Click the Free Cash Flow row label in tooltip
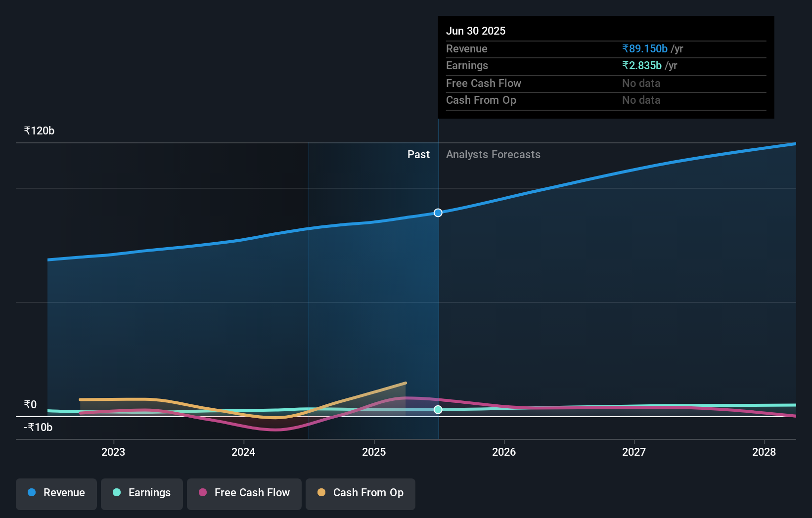This screenshot has width=812, height=518. click(484, 83)
